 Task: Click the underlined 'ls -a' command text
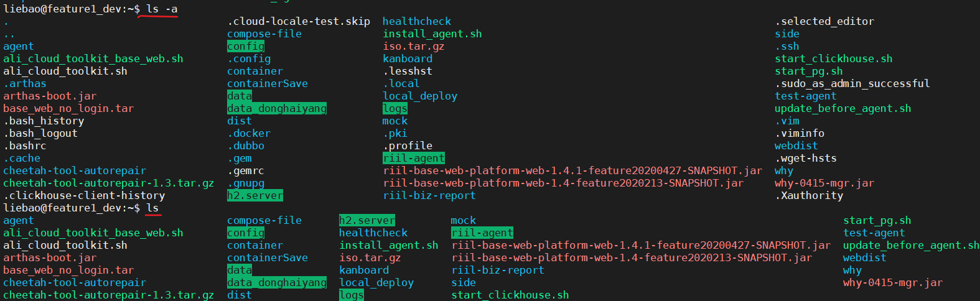click(x=162, y=9)
